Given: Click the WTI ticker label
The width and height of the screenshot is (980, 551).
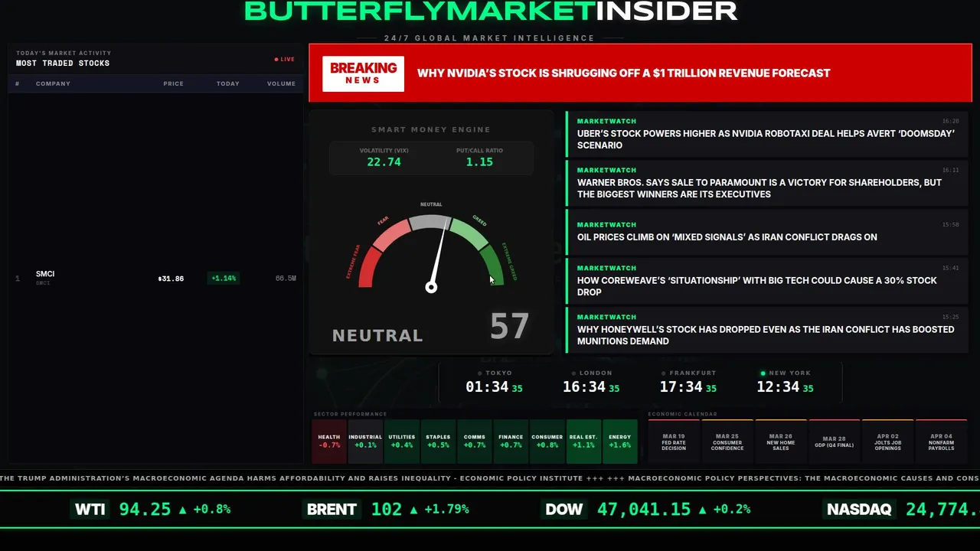Looking at the screenshot, I should (x=90, y=509).
